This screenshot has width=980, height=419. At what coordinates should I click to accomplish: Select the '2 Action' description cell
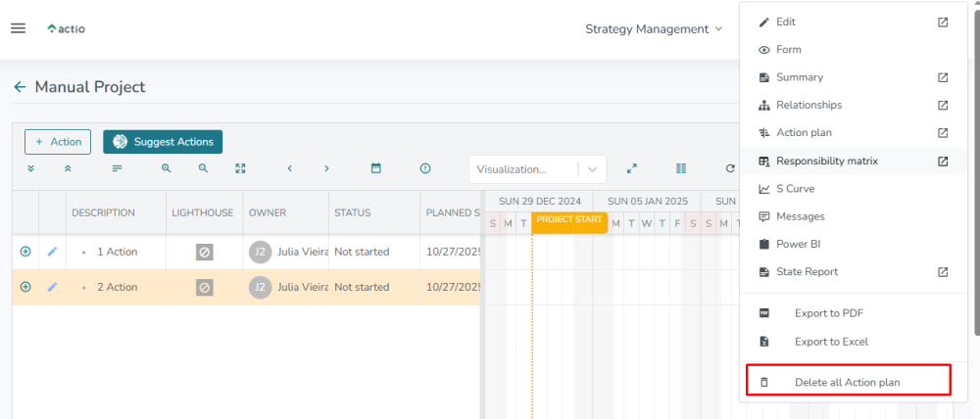coord(117,288)
